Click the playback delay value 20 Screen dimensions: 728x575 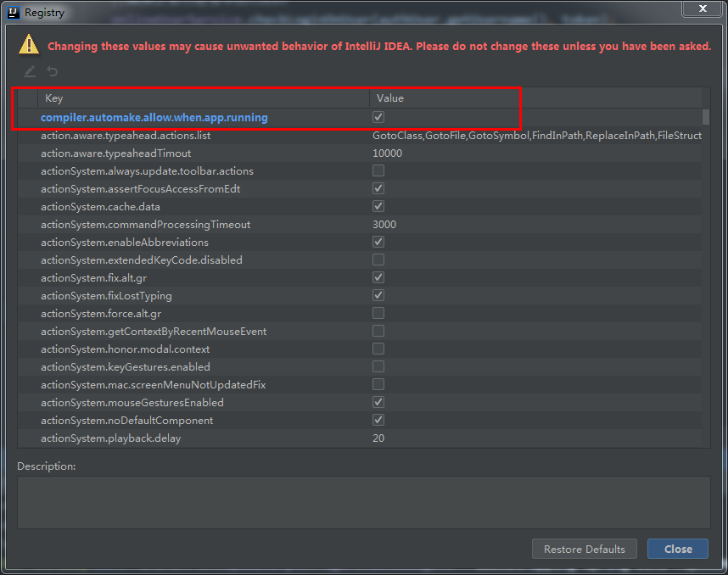(378, 438)
